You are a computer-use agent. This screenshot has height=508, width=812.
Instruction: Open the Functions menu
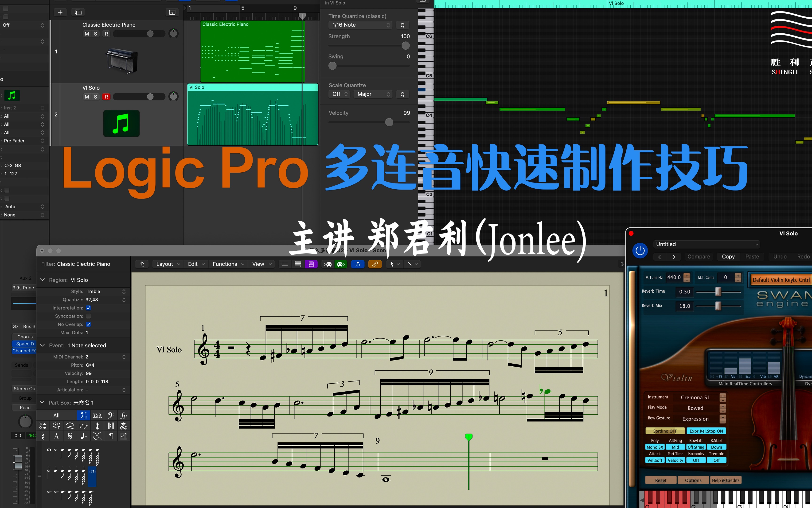coord(228,264)
